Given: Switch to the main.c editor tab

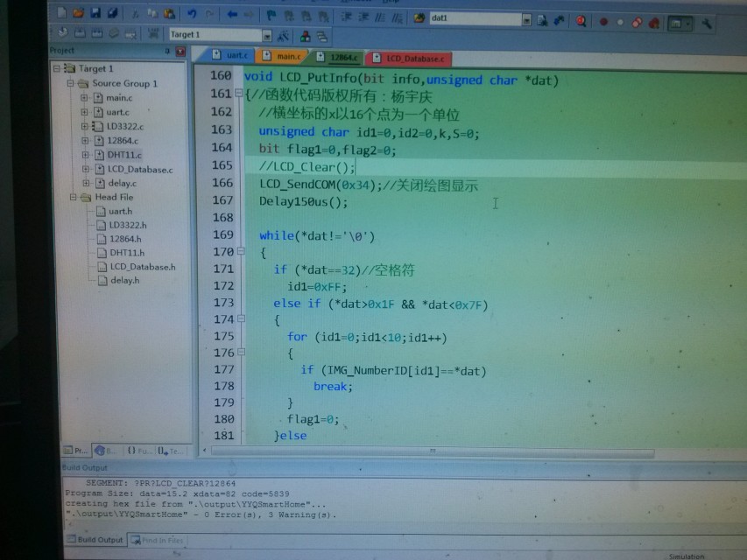Looking at the screenshot, I should (x=285, y=57).
